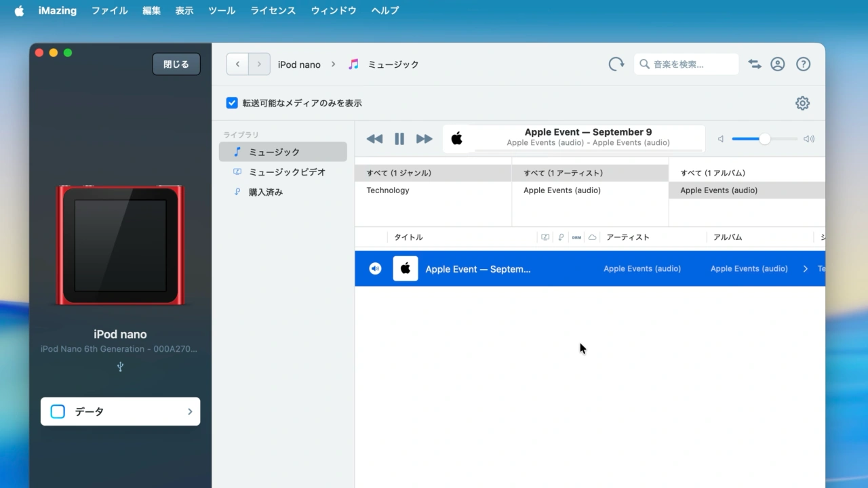This screenshot has width=868, height=488.
Task: Select すべて (1 アーティスト) filter
Action: 590,173
